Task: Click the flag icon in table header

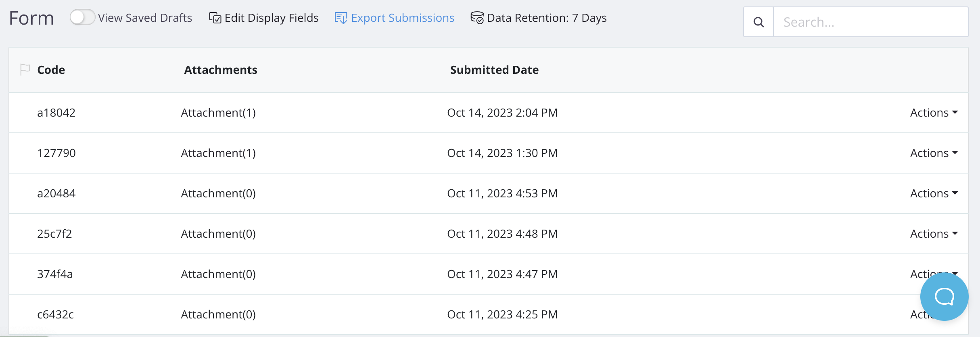Action: 25,70
